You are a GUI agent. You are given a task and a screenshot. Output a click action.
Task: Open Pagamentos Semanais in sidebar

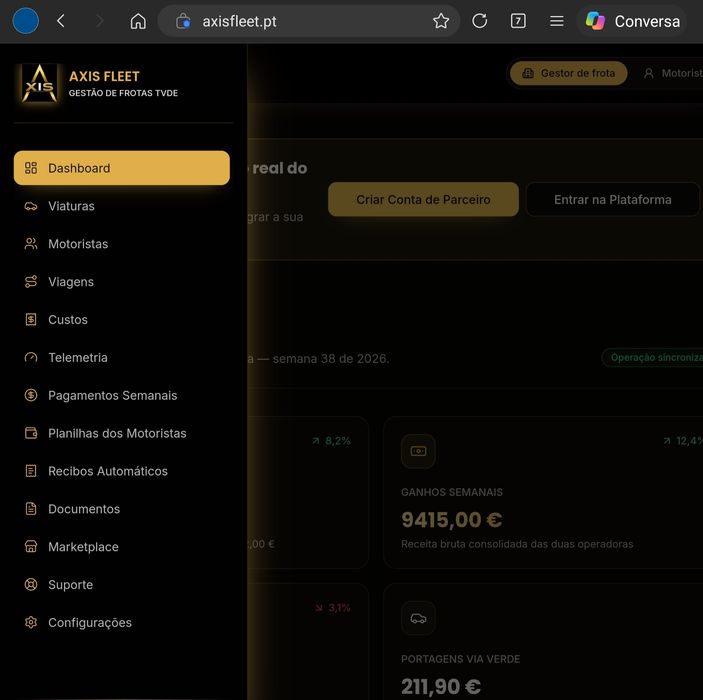click(x=122, y=396)
